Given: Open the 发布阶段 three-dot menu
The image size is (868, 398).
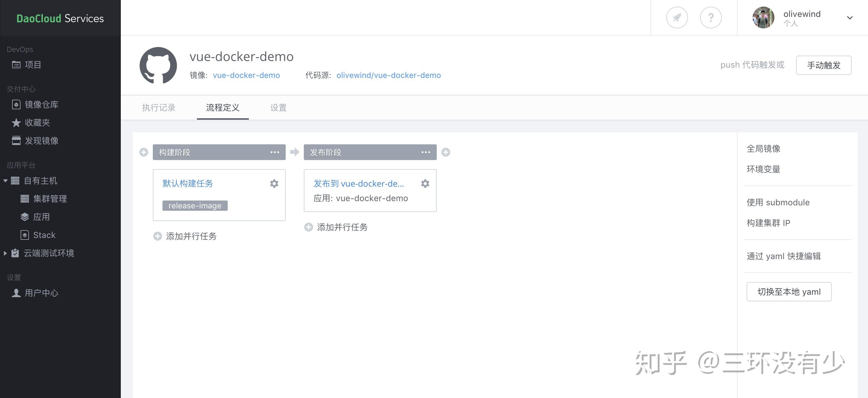Looking at the screenshot, I should [x=426, y=152].
